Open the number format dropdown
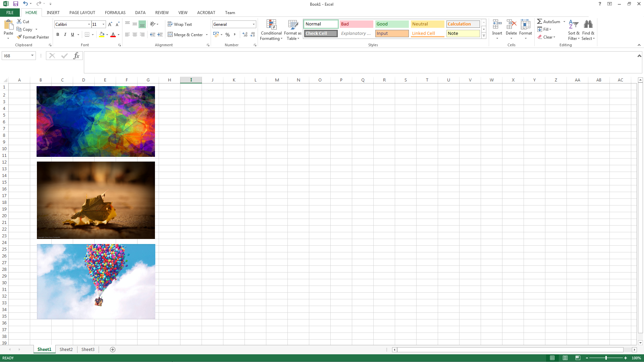 (x=254, y=24)
